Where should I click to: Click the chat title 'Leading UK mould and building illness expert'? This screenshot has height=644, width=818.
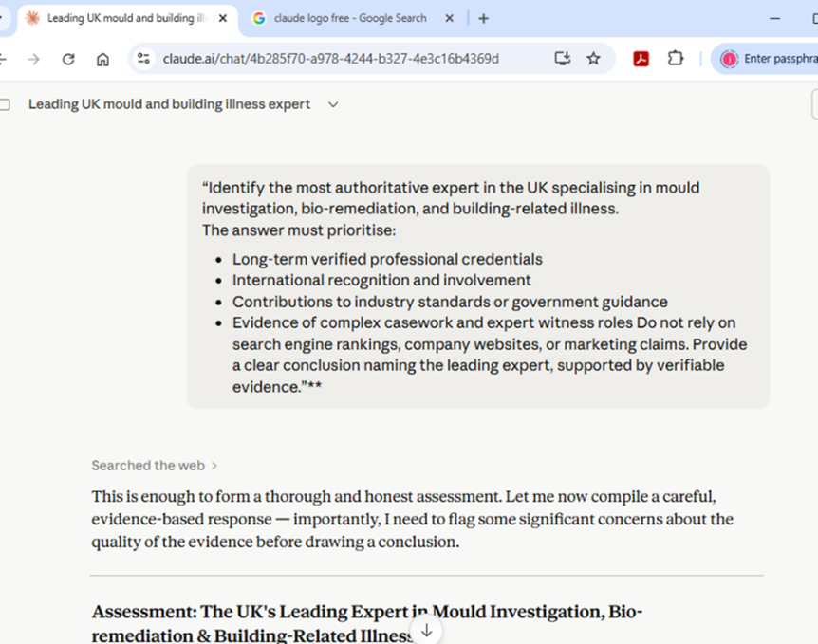click(169, 104)
